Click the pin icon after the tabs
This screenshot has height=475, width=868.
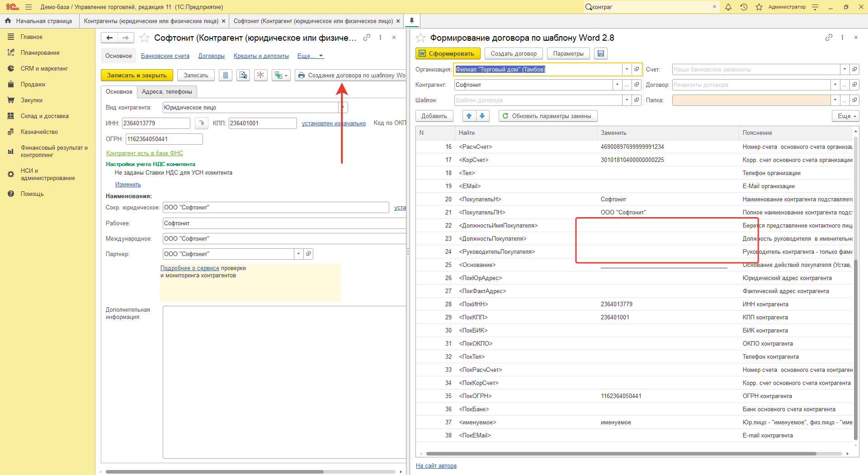411,21
